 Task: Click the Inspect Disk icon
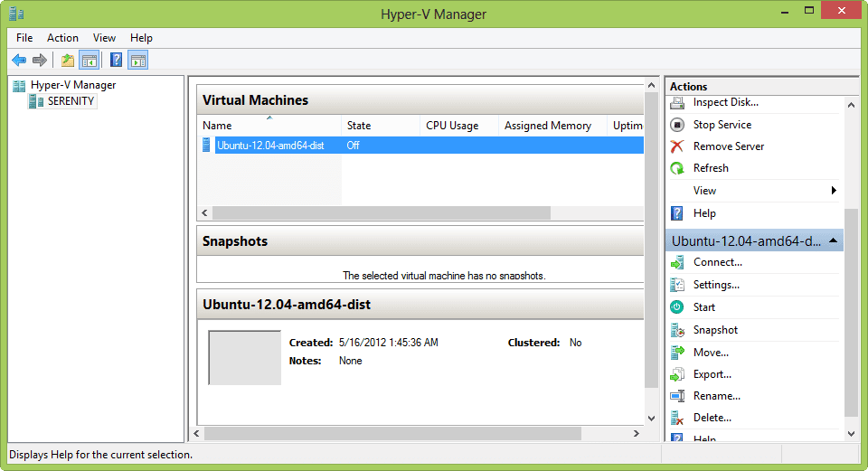click(x=677, y=102)
